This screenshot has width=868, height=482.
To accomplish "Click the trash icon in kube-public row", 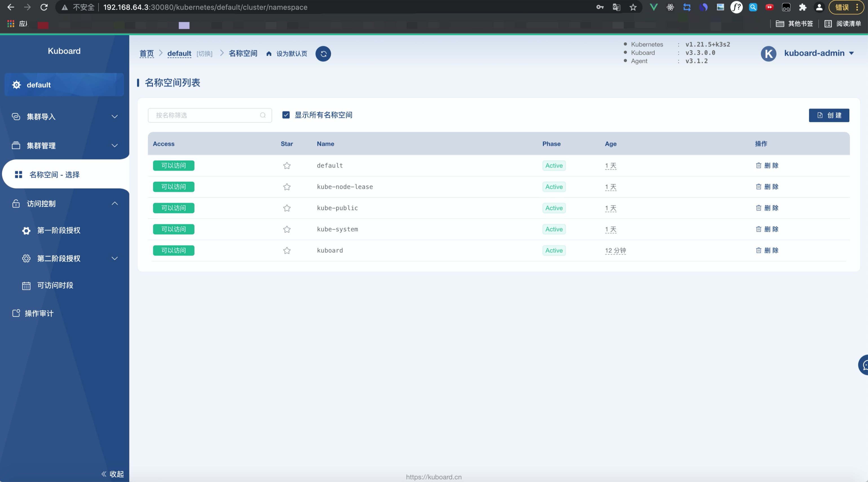I will 759,208.
